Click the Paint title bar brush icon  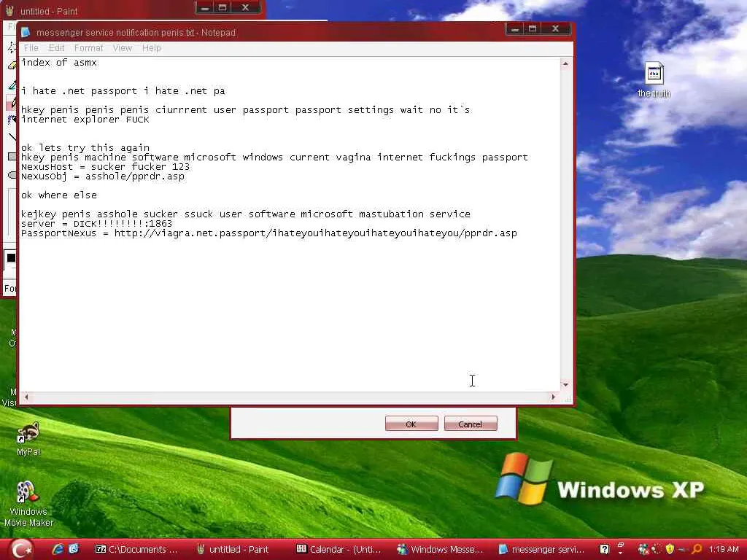(x=10, y=10)
